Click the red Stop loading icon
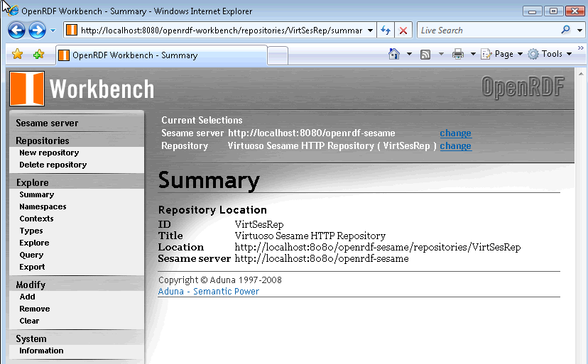Screen dimensions: 588x364 pyautogui.click(x=403, y=31)
